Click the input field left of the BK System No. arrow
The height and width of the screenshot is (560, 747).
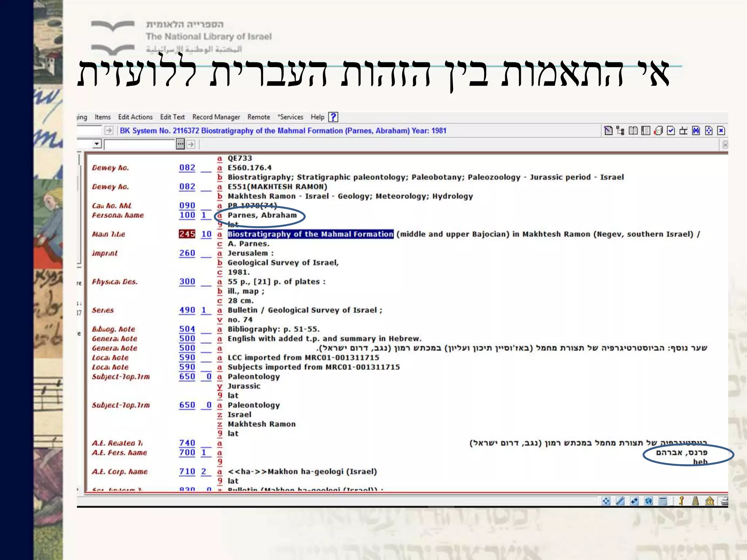point(89,130)
